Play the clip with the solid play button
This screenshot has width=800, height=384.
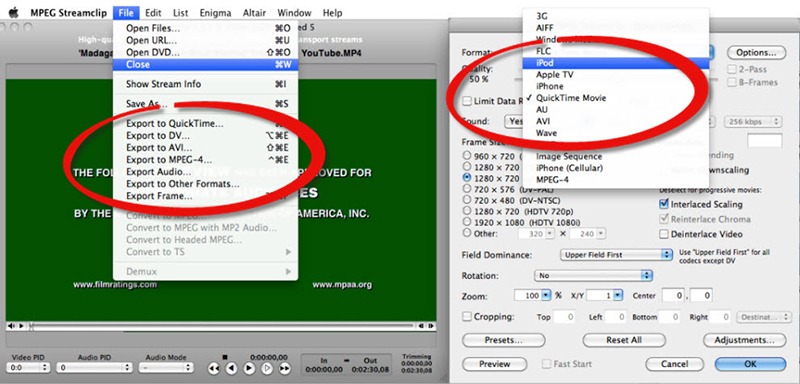point(249,368)
